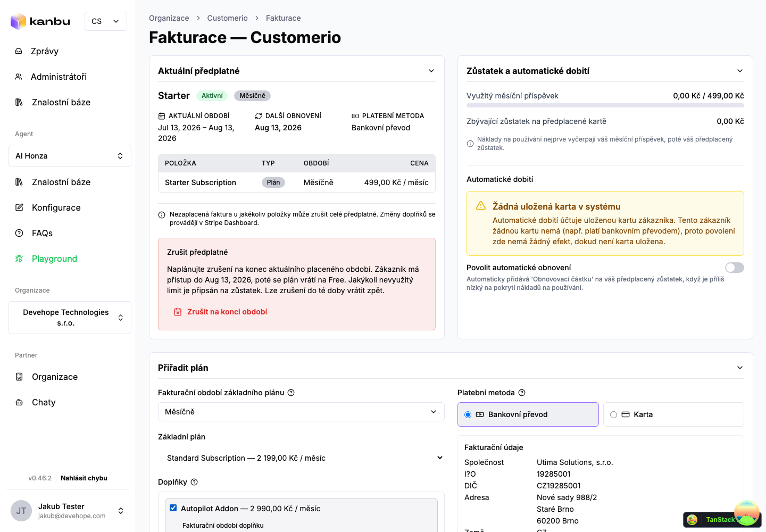
Task: Click the Starter Subscription table cell
Action: tap(201, 182)
